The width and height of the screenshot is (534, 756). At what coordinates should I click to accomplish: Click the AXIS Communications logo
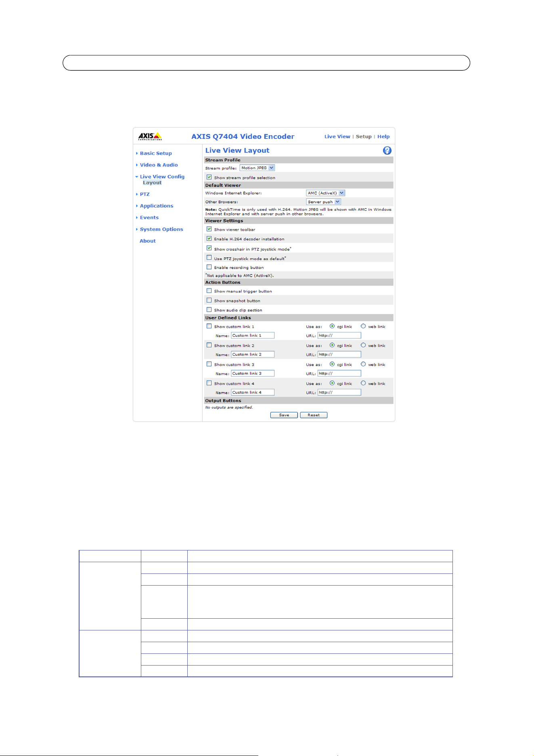coord(150,136)
